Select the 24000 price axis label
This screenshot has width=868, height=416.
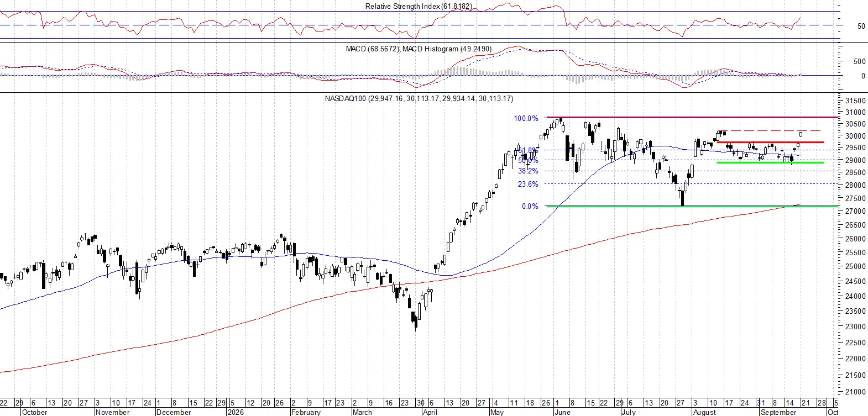coord(855,297)
